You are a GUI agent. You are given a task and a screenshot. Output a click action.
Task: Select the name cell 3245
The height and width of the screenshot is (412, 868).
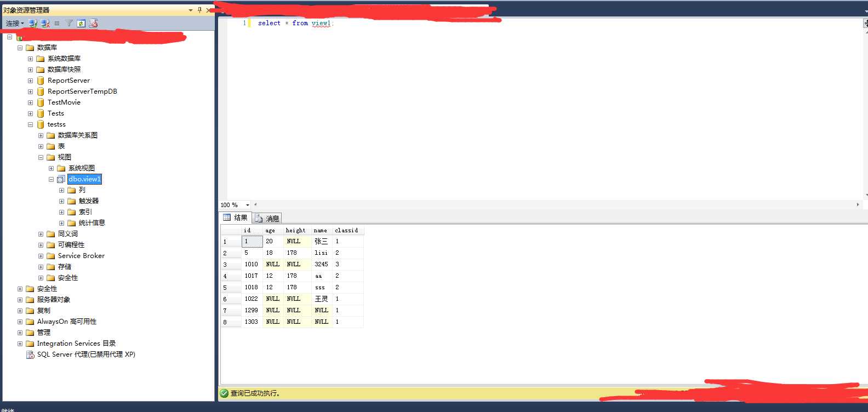(x=322, y=264)
